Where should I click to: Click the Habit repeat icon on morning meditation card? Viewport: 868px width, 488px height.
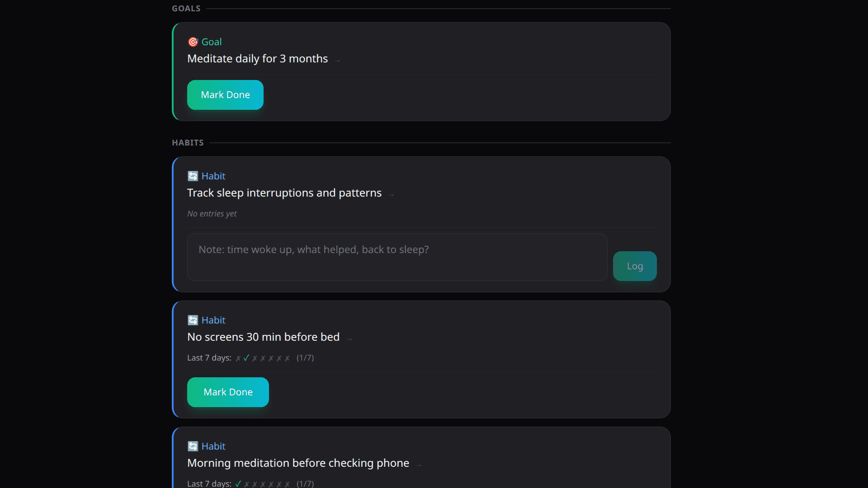point(193,446)
